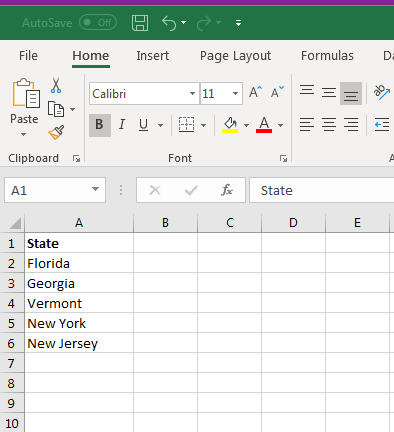Open the File tab
Viewport: 394px width, 432px height.
point(28,56)
